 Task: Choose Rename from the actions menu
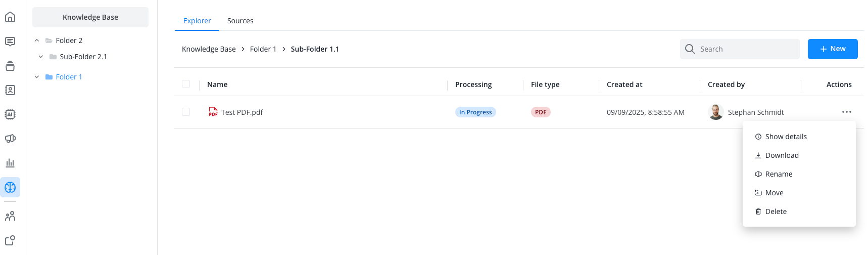pyautogui.click(x=779, y=174)
